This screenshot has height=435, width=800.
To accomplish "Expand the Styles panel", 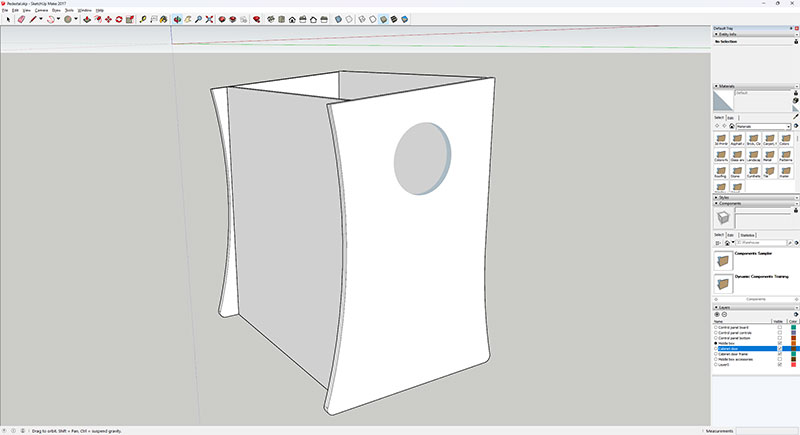I will (756, 197).
